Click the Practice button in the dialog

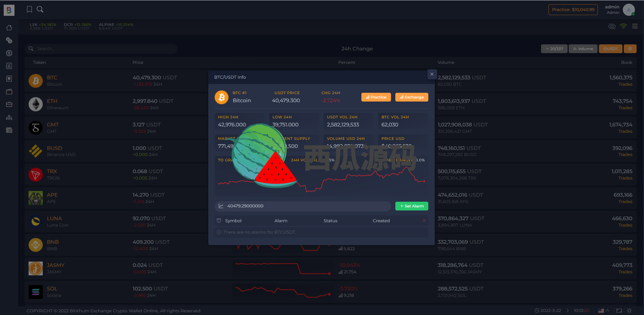click(x=376, y=97)
